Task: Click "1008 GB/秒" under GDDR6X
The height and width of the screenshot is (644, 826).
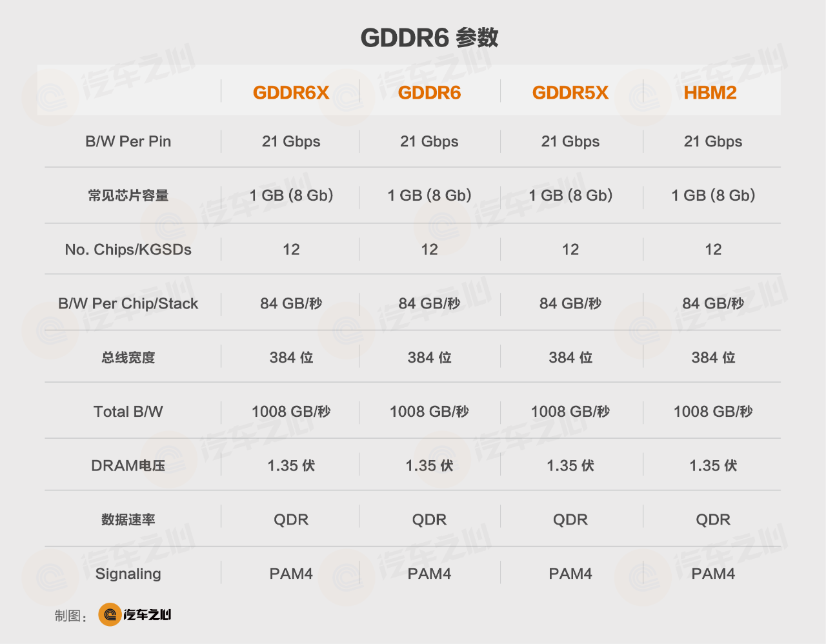Action: tap(291, 412)
